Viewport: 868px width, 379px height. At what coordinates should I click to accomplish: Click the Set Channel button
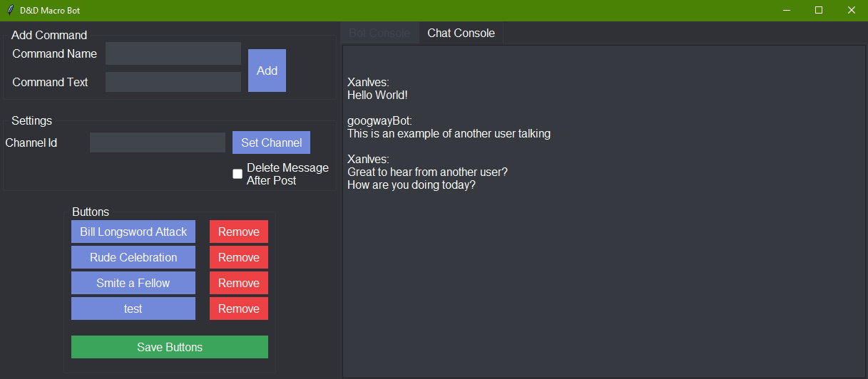pyautogui.click(x=271, y=142)
